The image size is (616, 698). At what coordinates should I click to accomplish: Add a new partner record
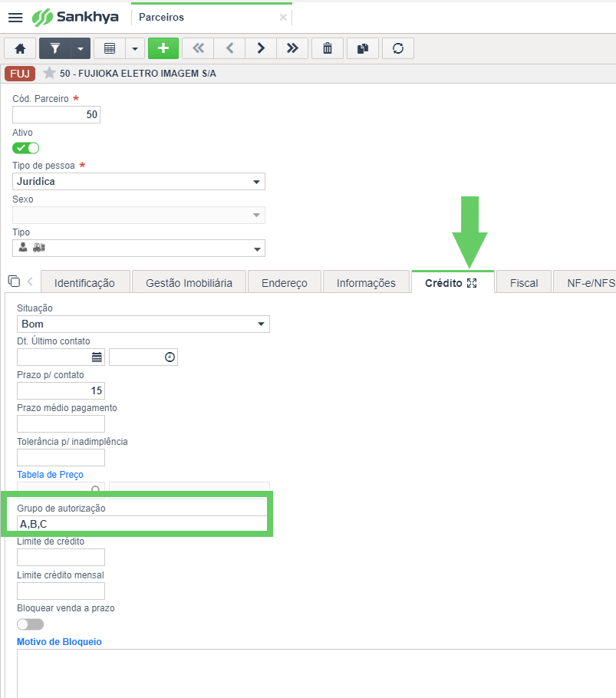tap(163, 48)
